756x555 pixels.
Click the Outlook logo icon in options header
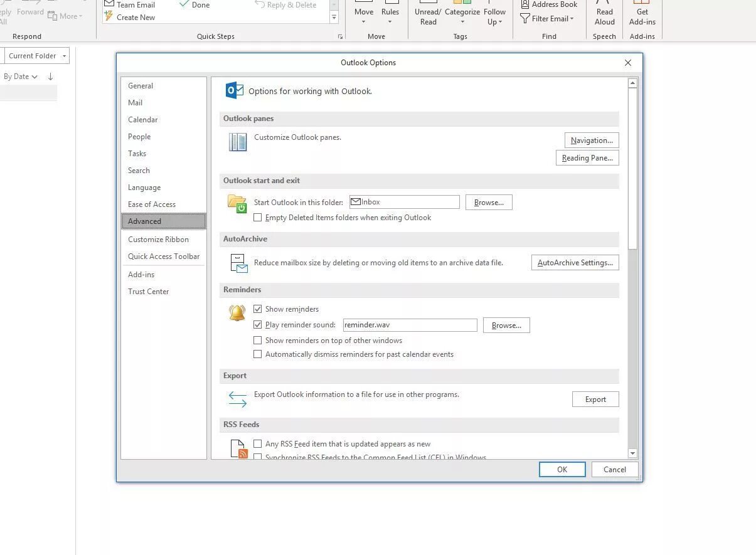pyautogui.click(x=235, y=90)
